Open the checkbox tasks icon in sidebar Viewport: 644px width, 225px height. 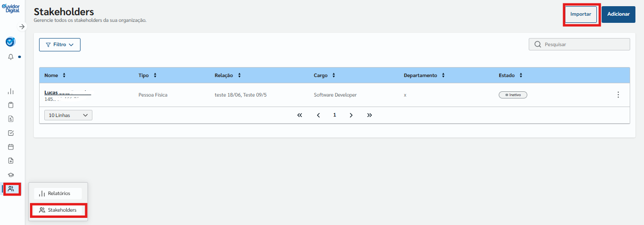click(11, 133)
